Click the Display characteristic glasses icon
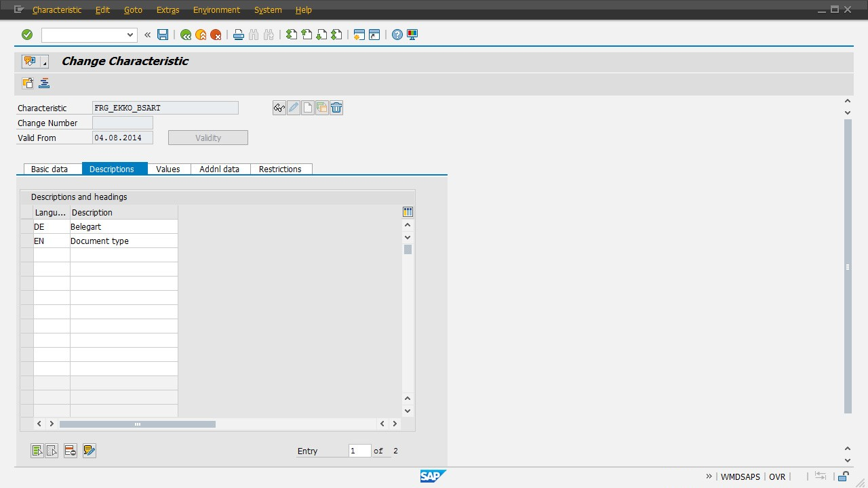868x488 pixels. point(279,108)
